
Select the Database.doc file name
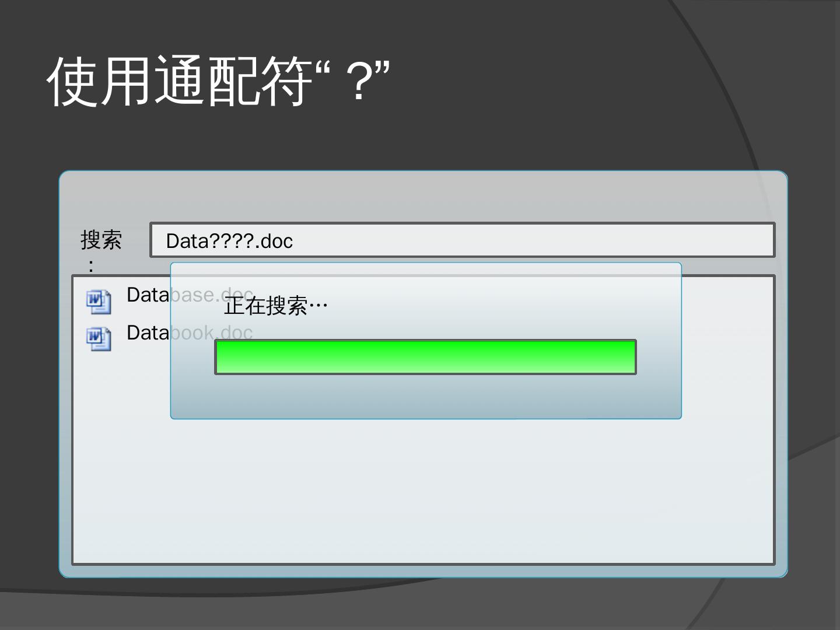coord(190,295)
